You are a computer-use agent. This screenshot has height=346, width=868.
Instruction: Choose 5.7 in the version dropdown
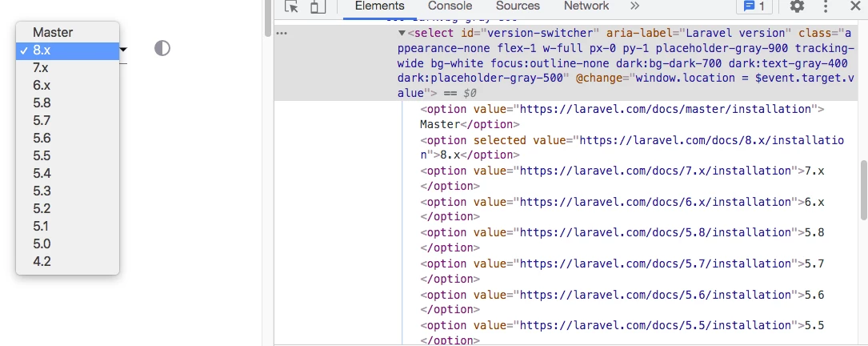pos(67,121)
